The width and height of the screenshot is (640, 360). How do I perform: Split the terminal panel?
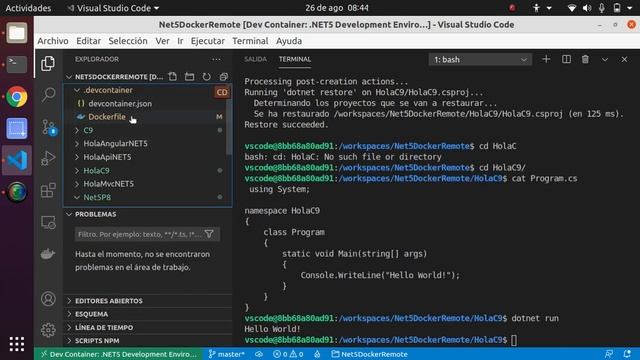click(x=567, y=60)
